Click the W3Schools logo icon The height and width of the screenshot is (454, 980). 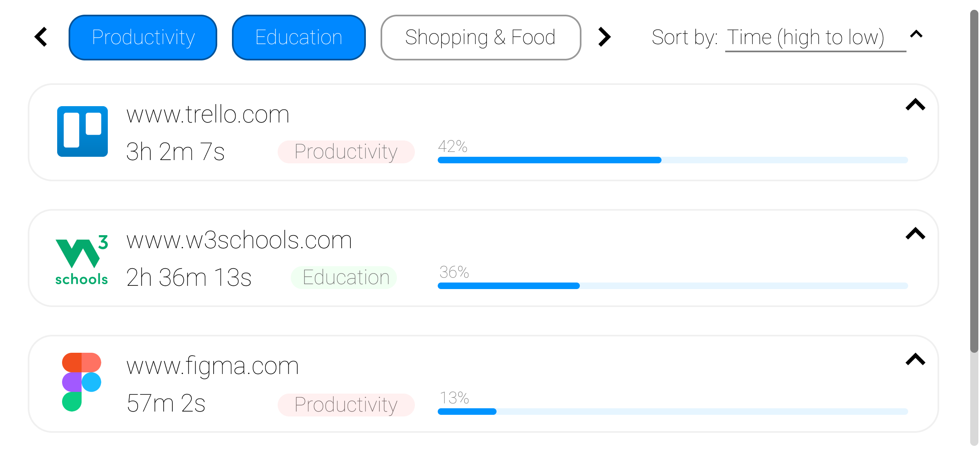click(82, 260)
